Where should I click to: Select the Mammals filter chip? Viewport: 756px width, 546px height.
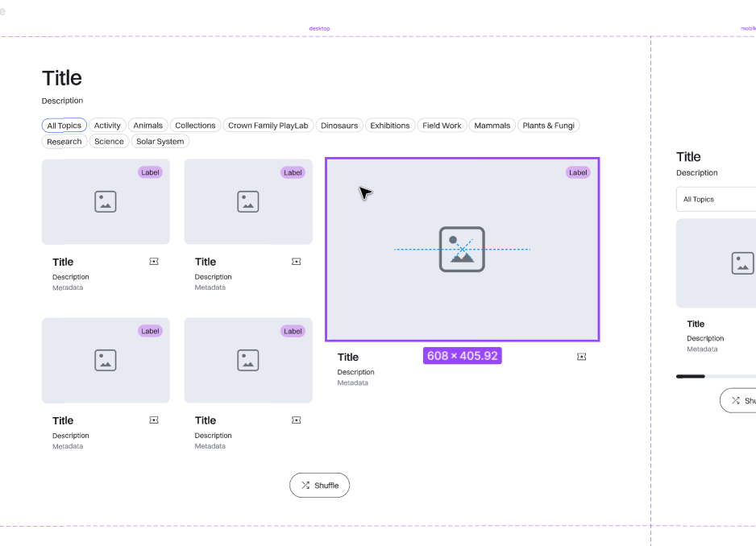pos(492,126)
